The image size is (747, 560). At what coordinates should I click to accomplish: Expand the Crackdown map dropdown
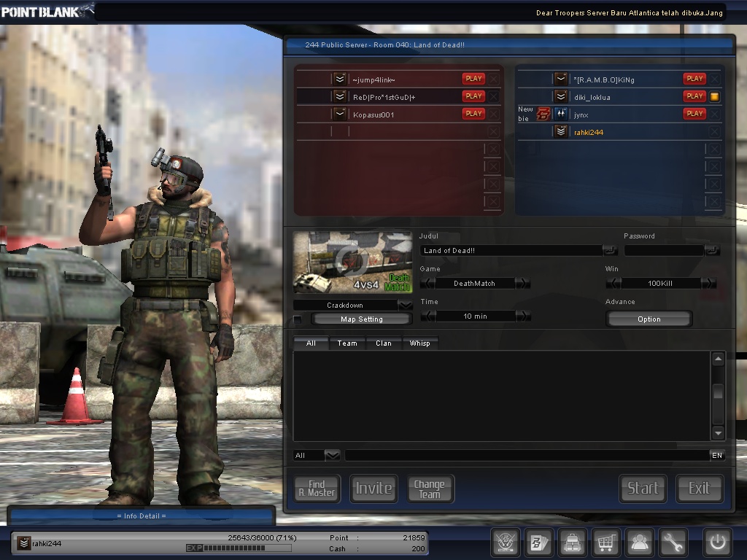[406, 306]
